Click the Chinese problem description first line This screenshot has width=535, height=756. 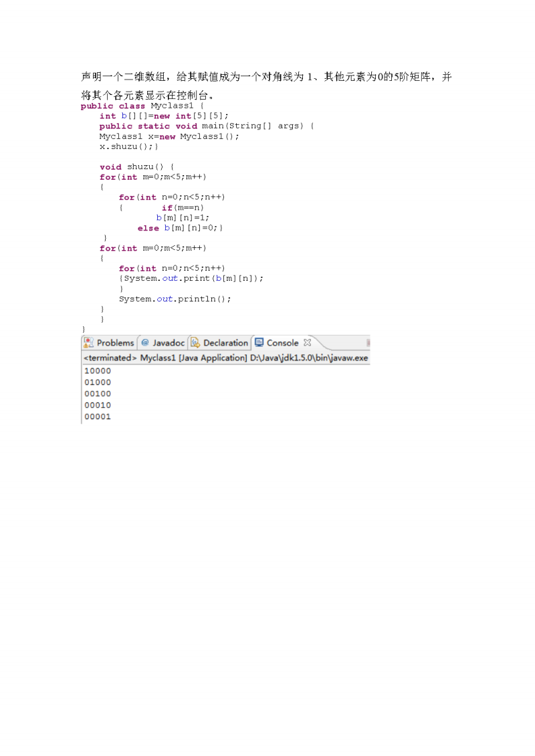point(266,77)
